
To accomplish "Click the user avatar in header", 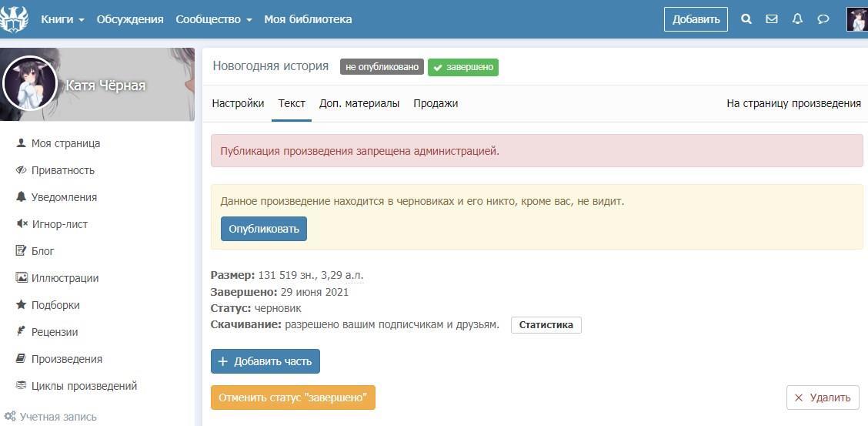I will tap(856, 19).
